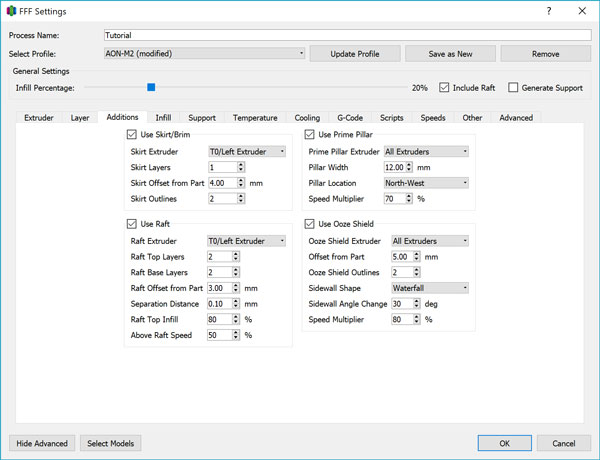Switch to the Layer tab
This screenshot has height=460, width=600.
80,118
